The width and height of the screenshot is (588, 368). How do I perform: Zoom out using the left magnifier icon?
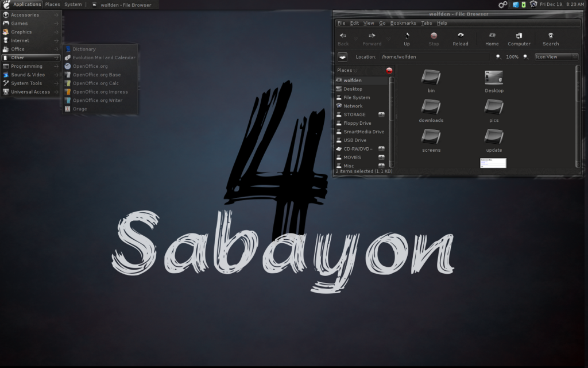pos(498,57)
